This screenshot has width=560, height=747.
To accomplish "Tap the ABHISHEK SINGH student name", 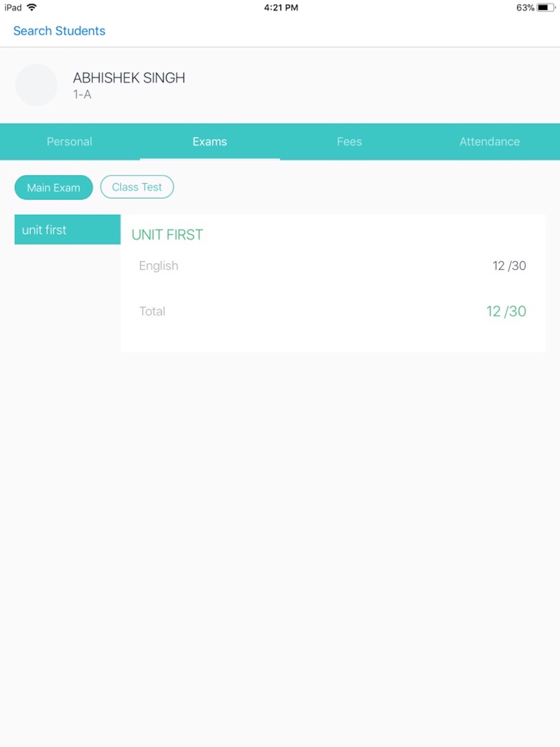I will (129, 78).
